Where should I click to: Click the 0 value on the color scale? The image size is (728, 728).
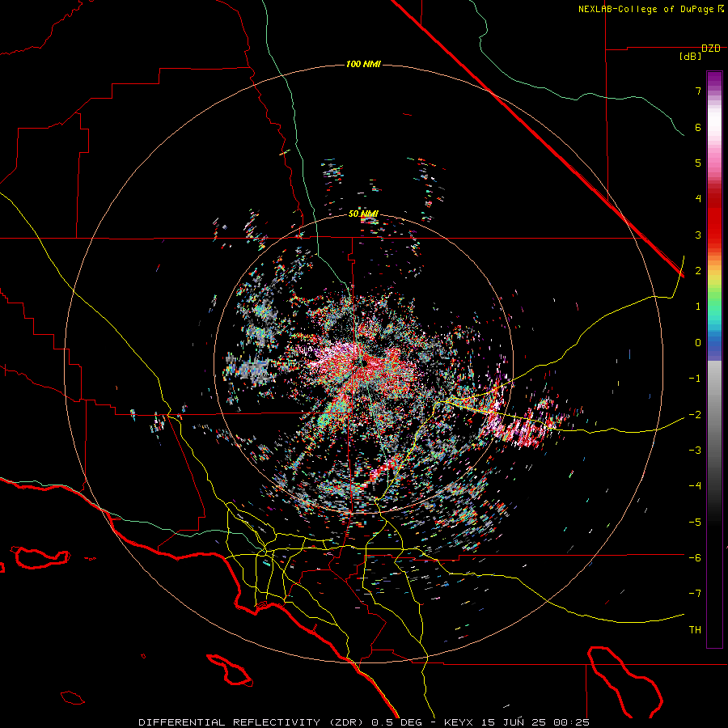(x=698, y=342)
